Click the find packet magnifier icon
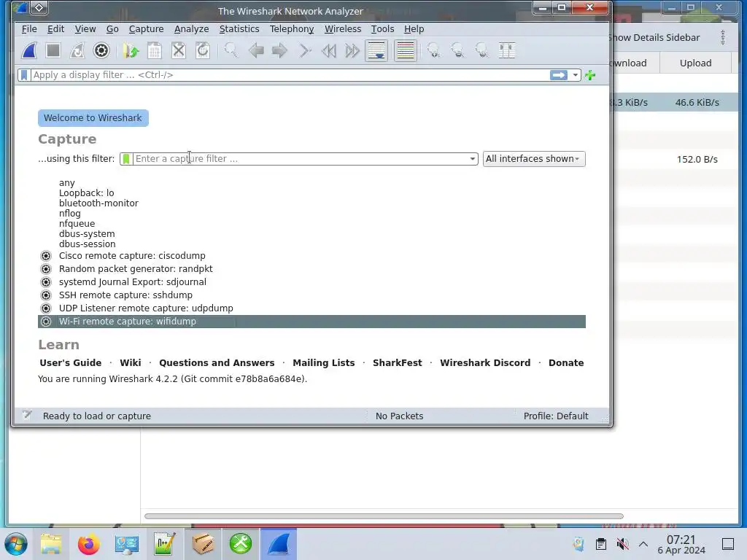747x560 pixels. click(x=231, y=50)
